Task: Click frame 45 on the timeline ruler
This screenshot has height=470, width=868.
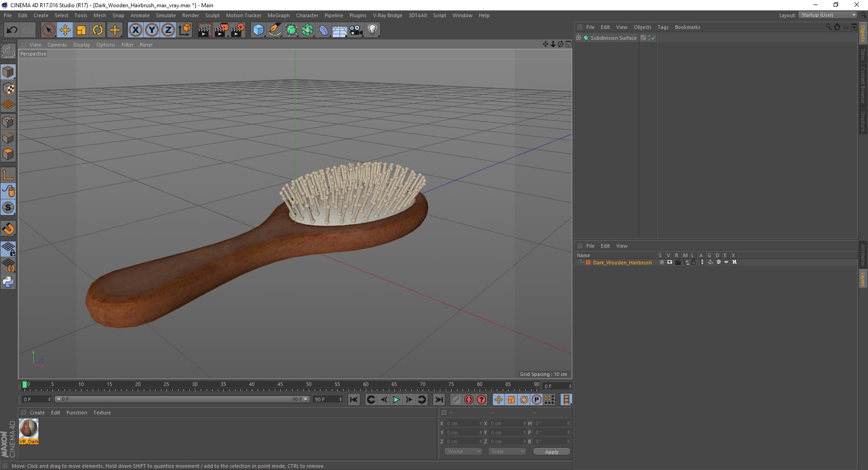Action: (x=280, y=385)
